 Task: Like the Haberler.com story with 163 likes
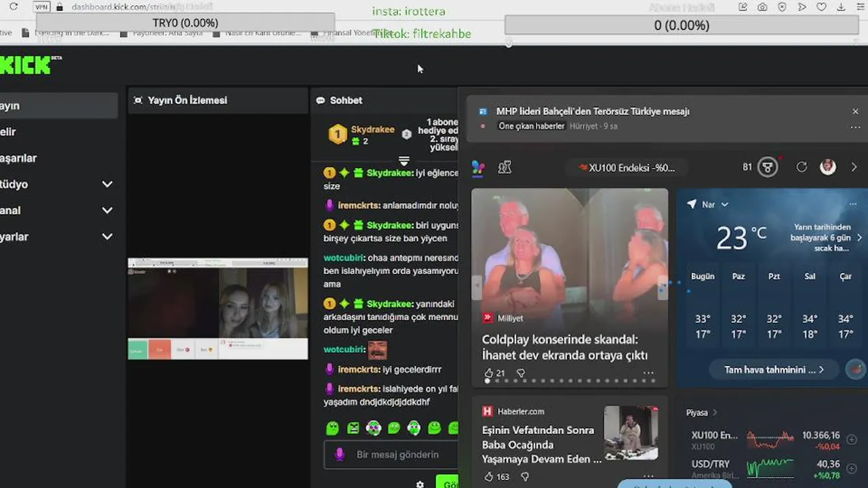click(x=489, y=476)
